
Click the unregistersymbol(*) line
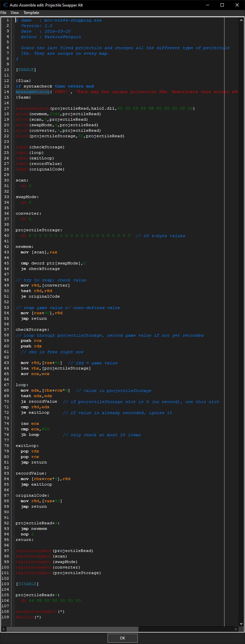[x=40, y=612]
